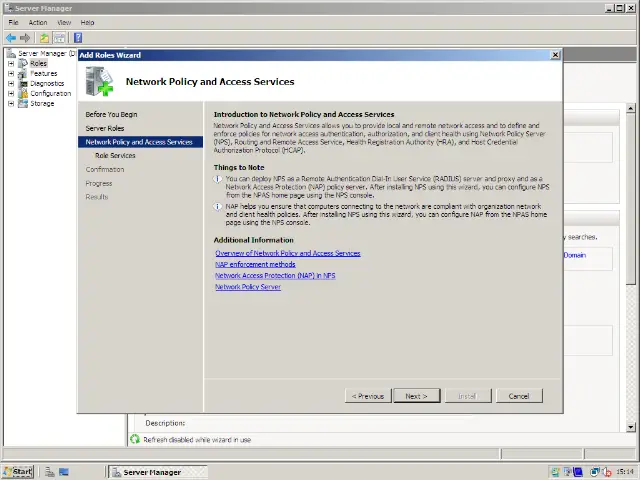Select Features in the console tree
The height and width of the screenshot is (480, 640).
coord(44,73)
